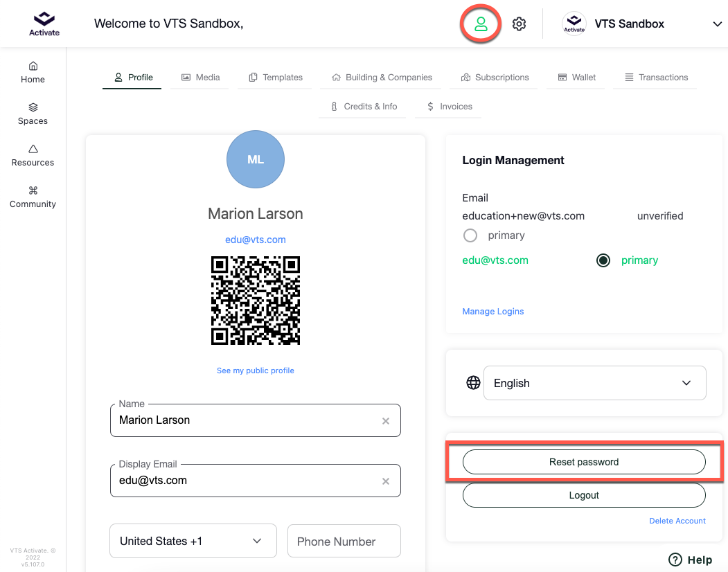
Task: Click the blue edu@vts.com profile email link
Action: point(256,240)
